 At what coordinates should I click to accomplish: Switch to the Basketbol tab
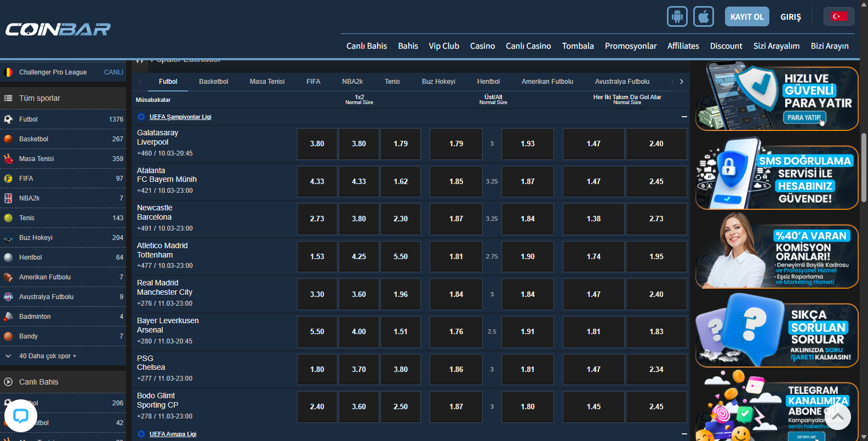point(213,82)
